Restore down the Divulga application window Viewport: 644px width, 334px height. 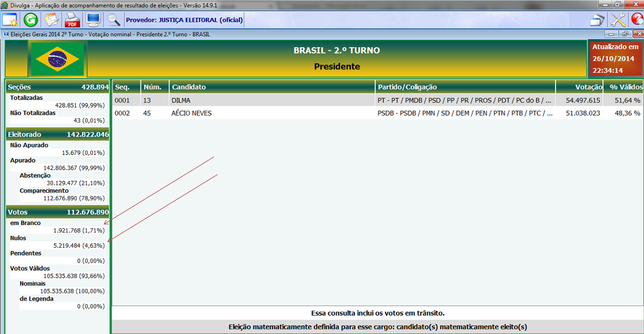(x=618, y=5)
